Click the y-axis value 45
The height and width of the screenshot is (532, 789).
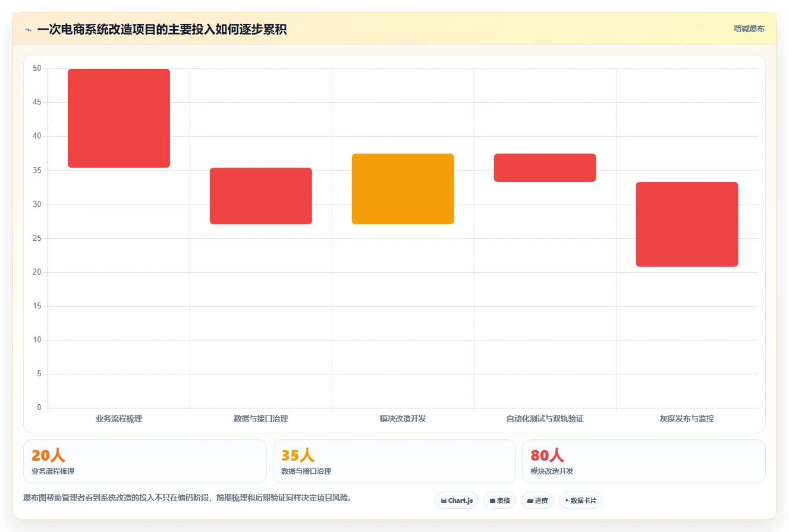click(x=37, y=102)
